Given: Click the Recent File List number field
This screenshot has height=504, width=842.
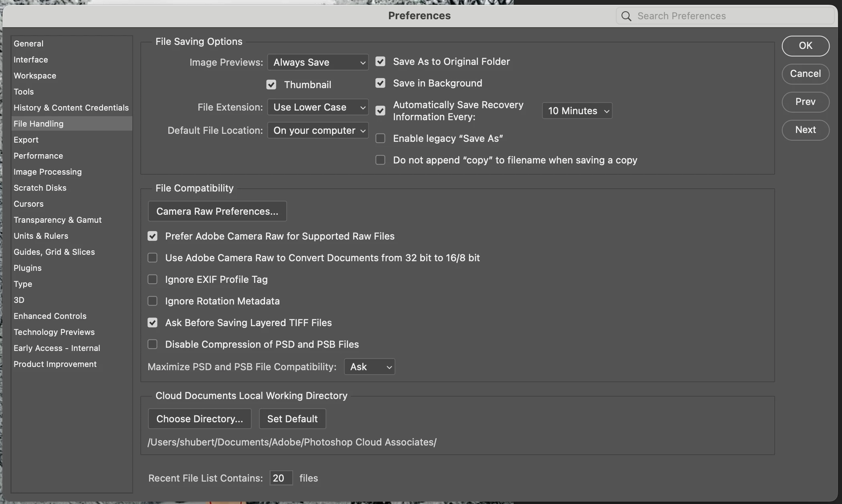Looking at the screenshot, I should click(281, 478).
